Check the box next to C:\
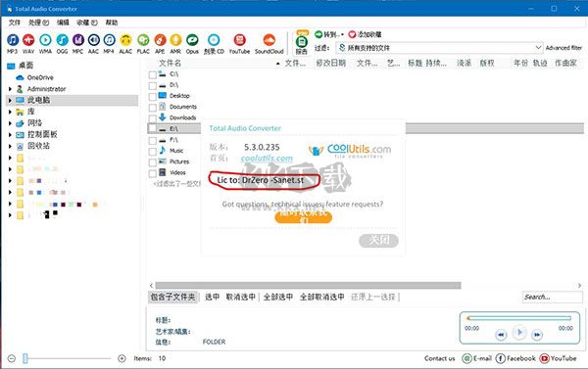The height and width of the screenshot is (369, 588). (153, 75)
